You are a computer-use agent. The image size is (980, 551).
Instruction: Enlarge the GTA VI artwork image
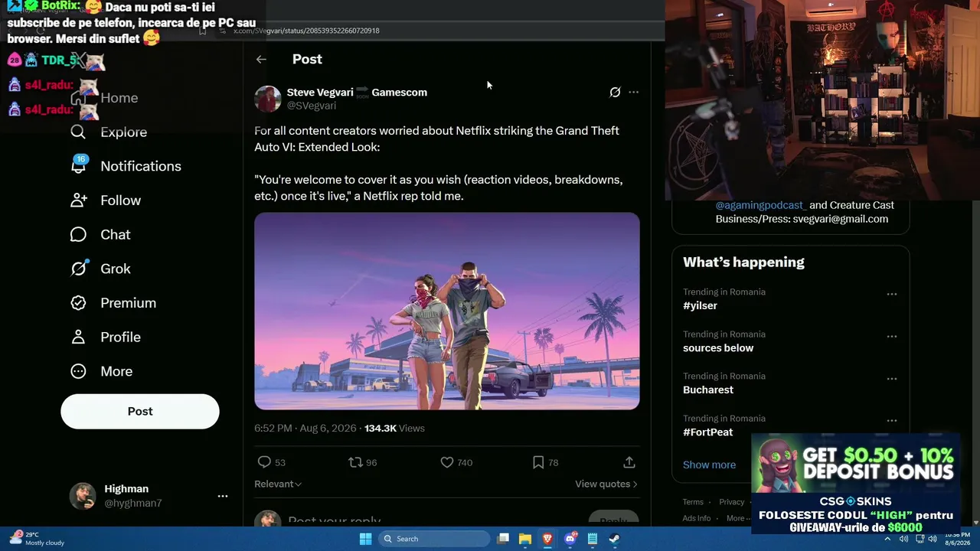[447, 311]
